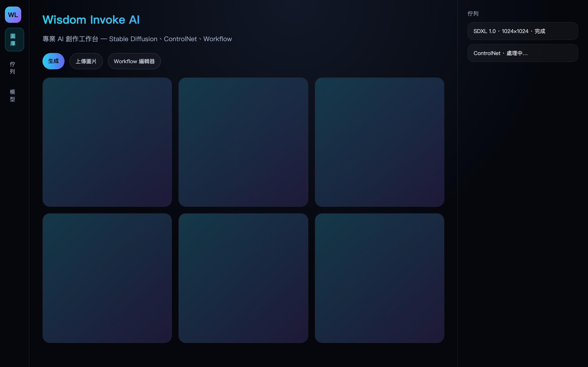
Task: Click the 上傳圖片 upload button
Action: tap(86, 61)
